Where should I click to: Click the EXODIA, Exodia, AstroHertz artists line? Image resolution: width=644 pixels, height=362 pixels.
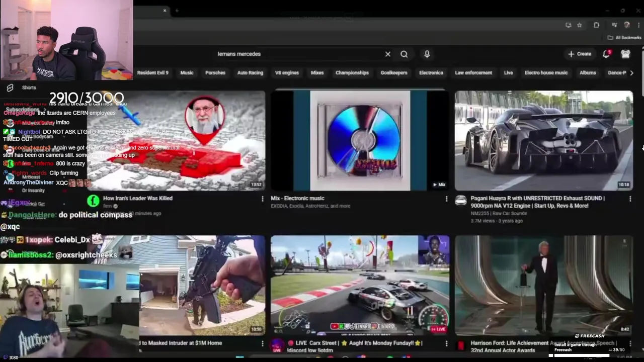(310, 206)
